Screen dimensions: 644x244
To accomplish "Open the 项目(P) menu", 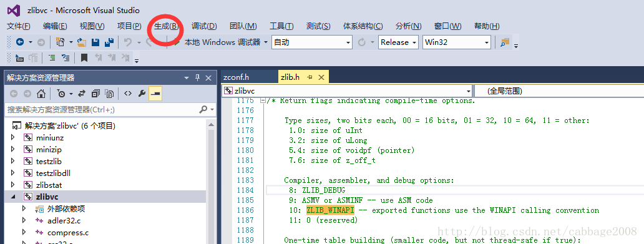I will pos(129,26).
